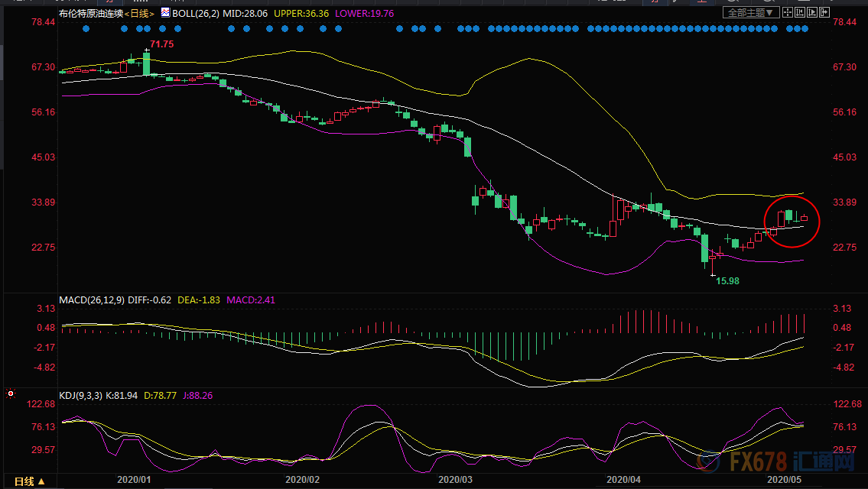
Task: Click the red sun icon beside KDJ
Action: coord(10,393)
